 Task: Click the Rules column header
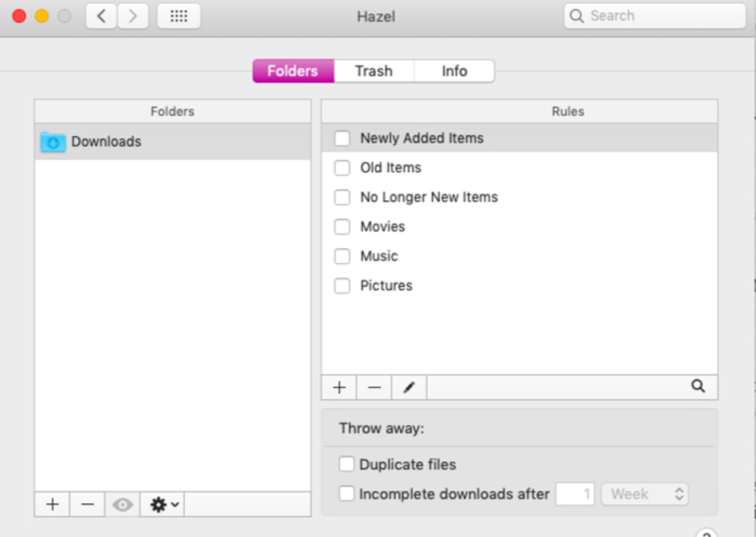tap(519, 112)
